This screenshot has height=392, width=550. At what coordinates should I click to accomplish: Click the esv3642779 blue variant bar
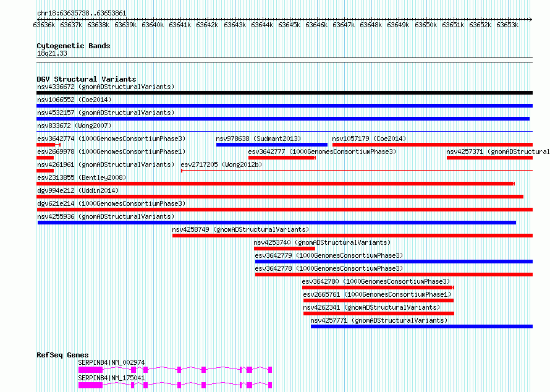click(394, 262)
